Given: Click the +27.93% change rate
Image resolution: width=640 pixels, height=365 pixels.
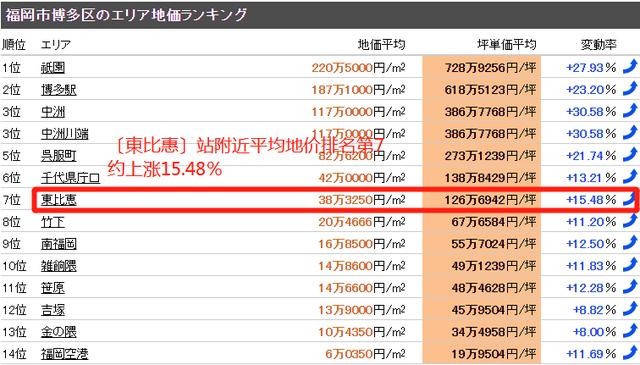Looking at the screenshot, I should click(x=591, y=68).
